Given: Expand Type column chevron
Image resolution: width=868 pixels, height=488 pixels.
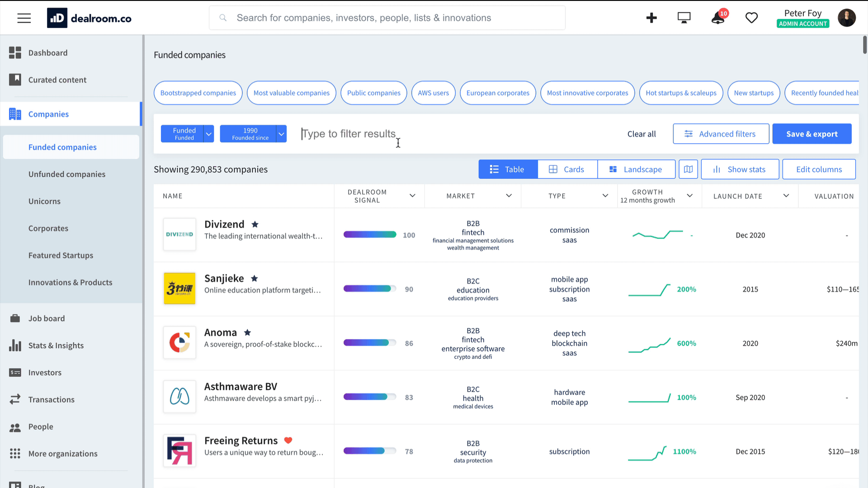Looking at the screenshot, I should tap(605, 196).
